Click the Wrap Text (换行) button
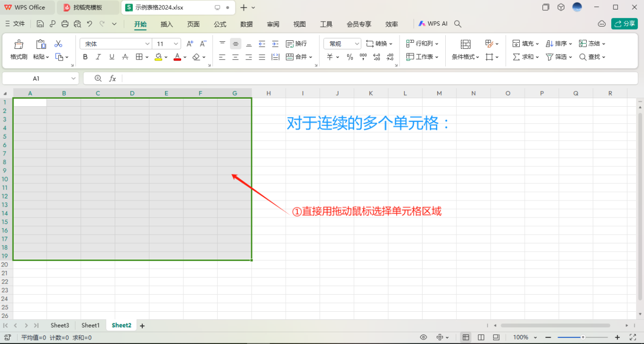The width and height of the screenshot is (644, 344). (296, 44)
